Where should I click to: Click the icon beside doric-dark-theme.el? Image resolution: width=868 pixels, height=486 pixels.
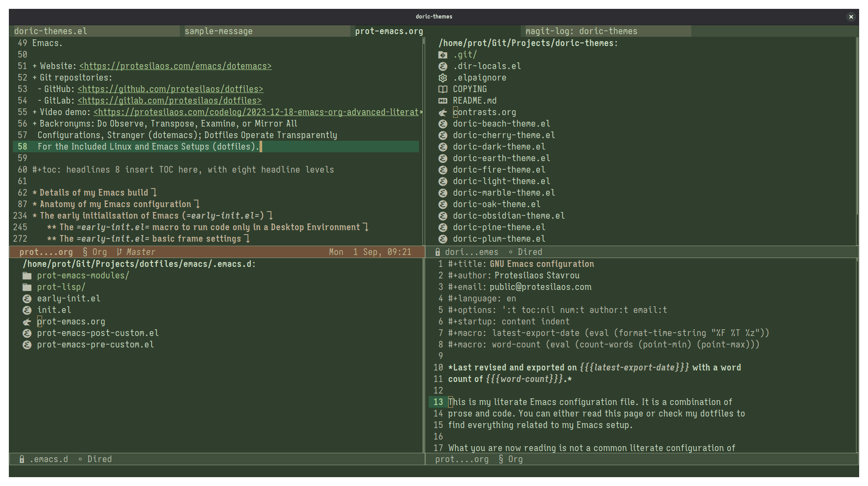pos(442,147)
